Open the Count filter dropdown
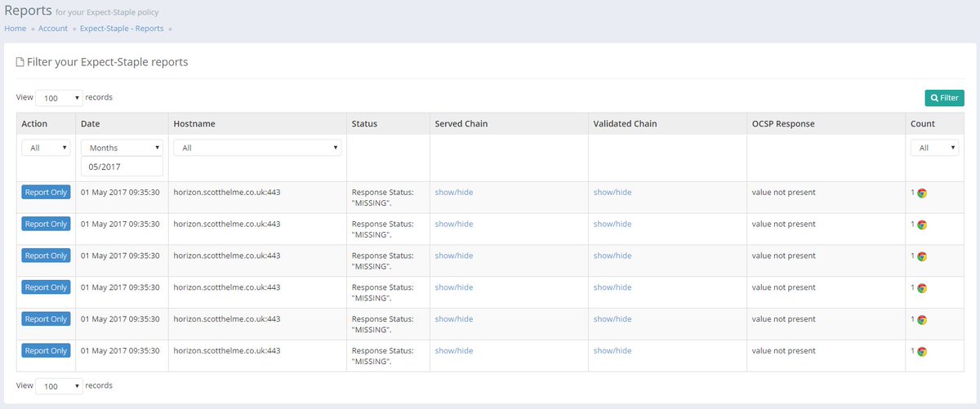Viewport: 980px width, 409px height. click(x=934, y=148)
